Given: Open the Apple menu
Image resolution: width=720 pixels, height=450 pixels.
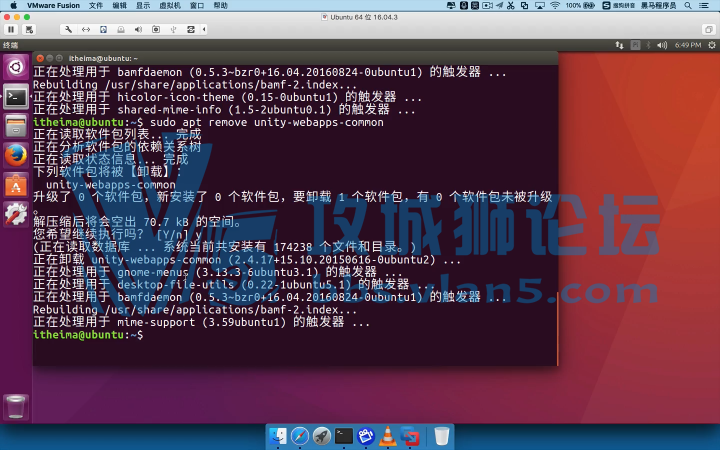Looking at the screenshot, I should 13,6.
